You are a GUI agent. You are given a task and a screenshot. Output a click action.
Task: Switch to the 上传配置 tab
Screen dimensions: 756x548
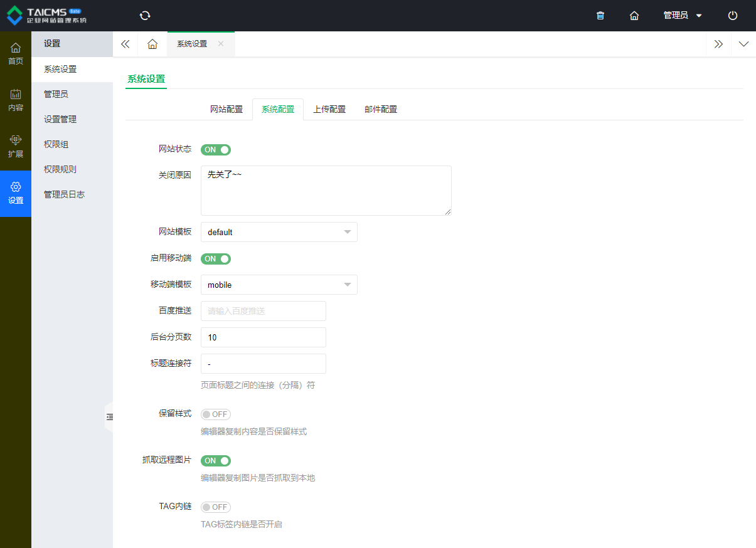tap(329, 109)
